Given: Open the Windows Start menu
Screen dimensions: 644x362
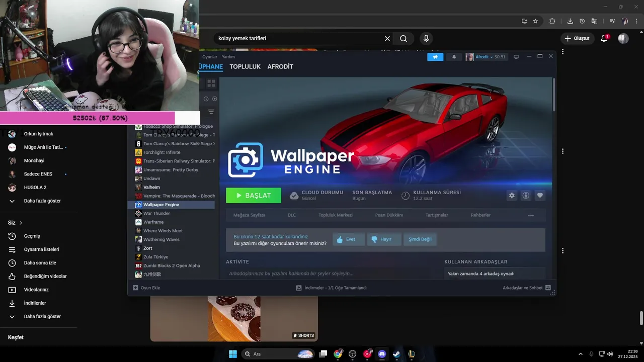Looking at the screenshot, I should tap(233, 354).
